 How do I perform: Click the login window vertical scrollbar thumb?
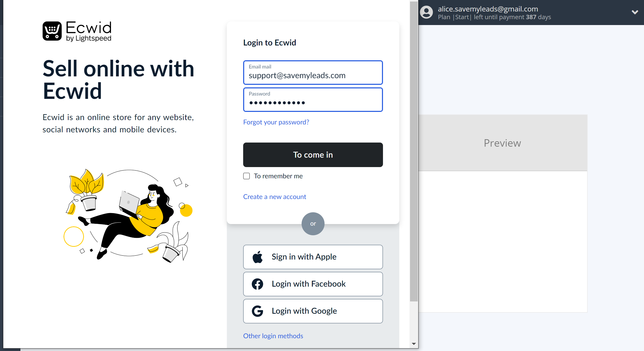(414, 151)
